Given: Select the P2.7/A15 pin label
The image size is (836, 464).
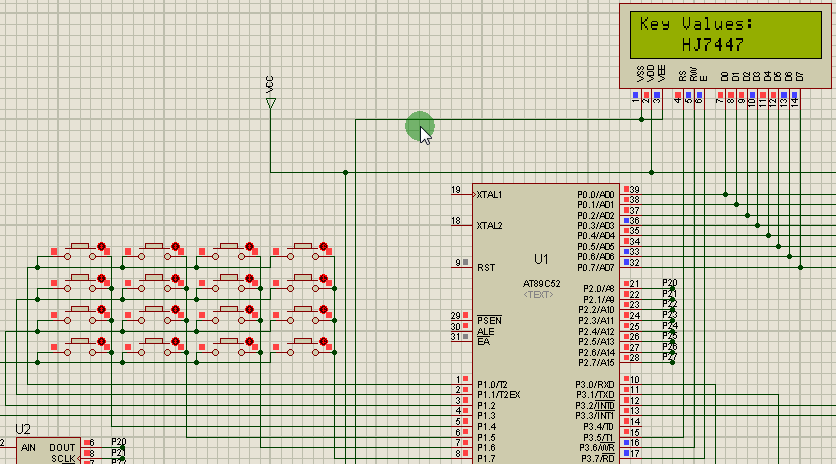Looking at the screenshot, I should tap(597, 363).
